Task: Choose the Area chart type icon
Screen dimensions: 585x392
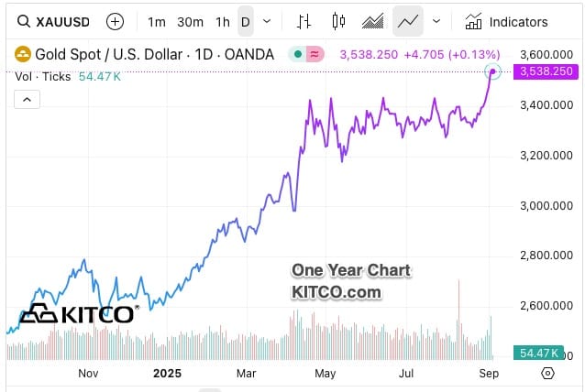Action: pyautogui.click(x=372, y=21)
